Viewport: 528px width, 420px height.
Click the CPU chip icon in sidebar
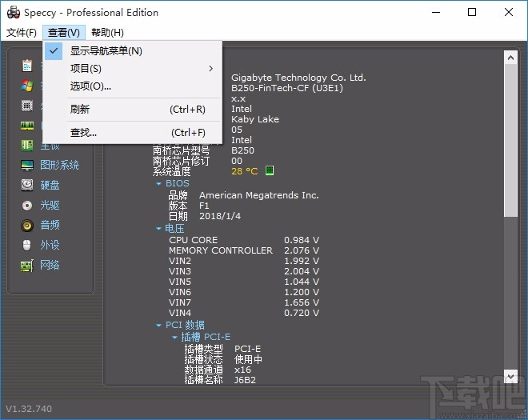27,106
